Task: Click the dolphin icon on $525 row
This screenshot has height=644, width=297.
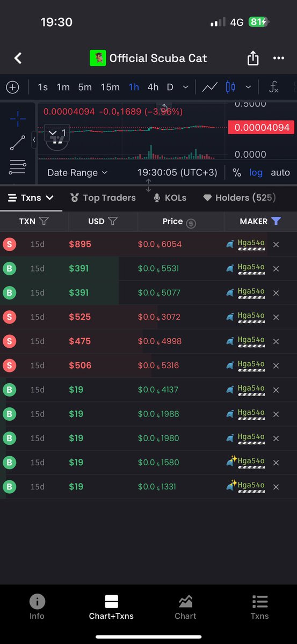Action: [230, 317]
